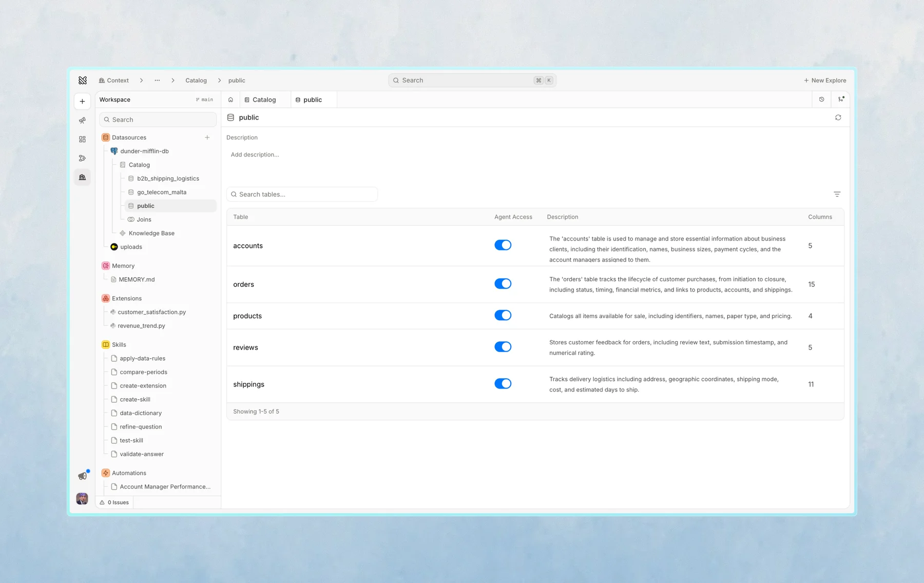Toggle agent access for products table
924x583 pixels.
[503, 316]
